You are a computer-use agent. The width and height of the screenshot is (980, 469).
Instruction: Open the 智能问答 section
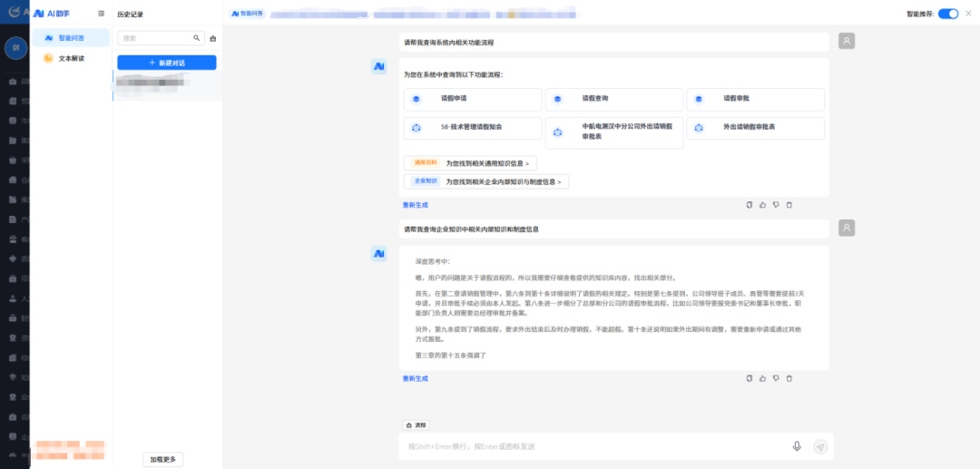tap(72, 38)
